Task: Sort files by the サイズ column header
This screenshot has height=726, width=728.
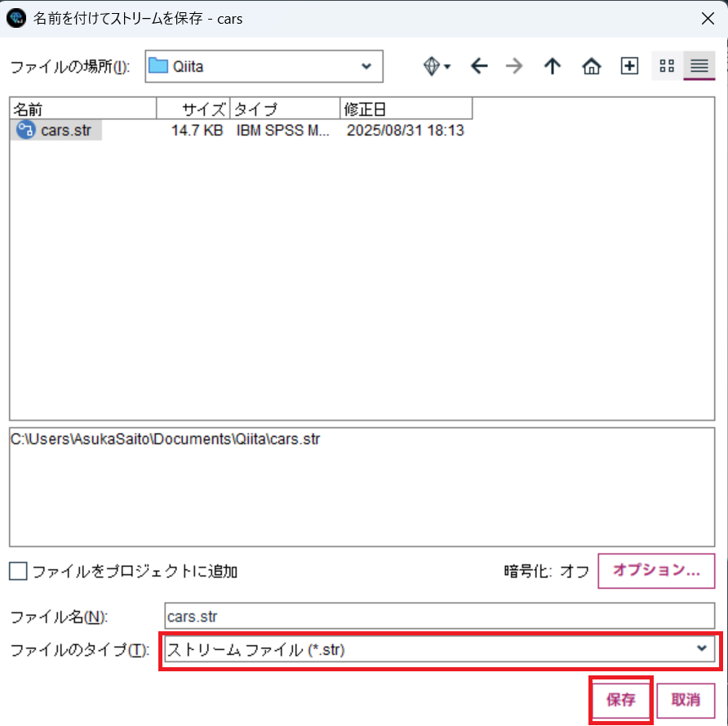Action: [200, 108]
